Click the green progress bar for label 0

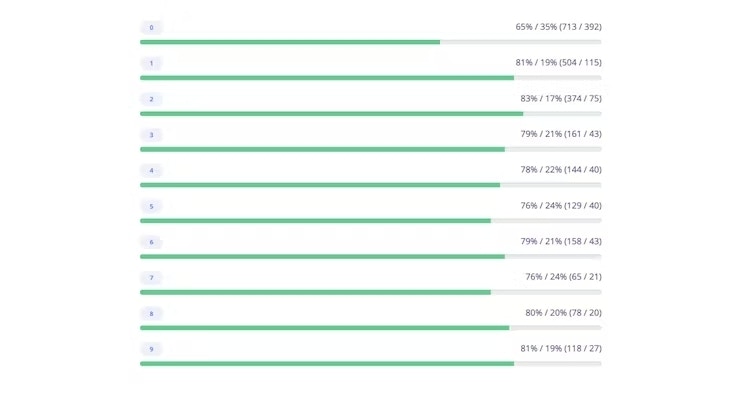point(290,42)
